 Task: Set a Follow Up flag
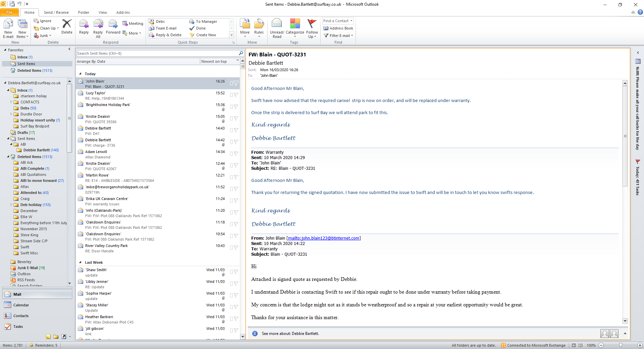(x=312, y=29)
